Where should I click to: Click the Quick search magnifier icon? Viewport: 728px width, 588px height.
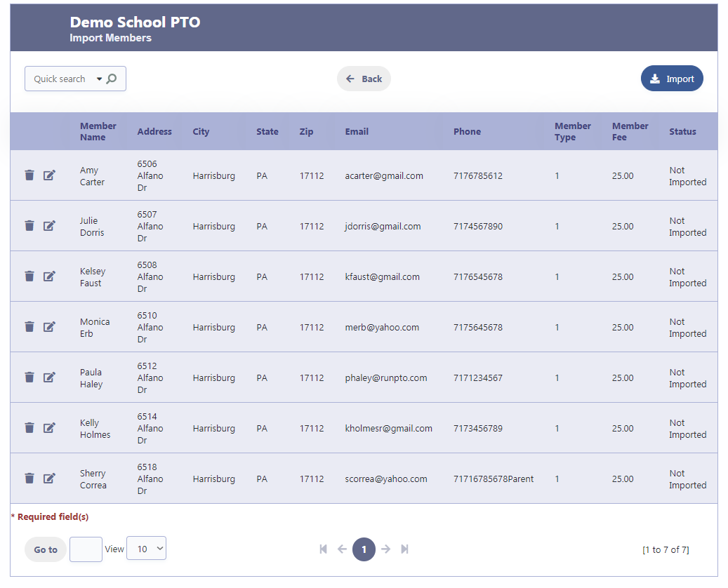coord(112,79)
